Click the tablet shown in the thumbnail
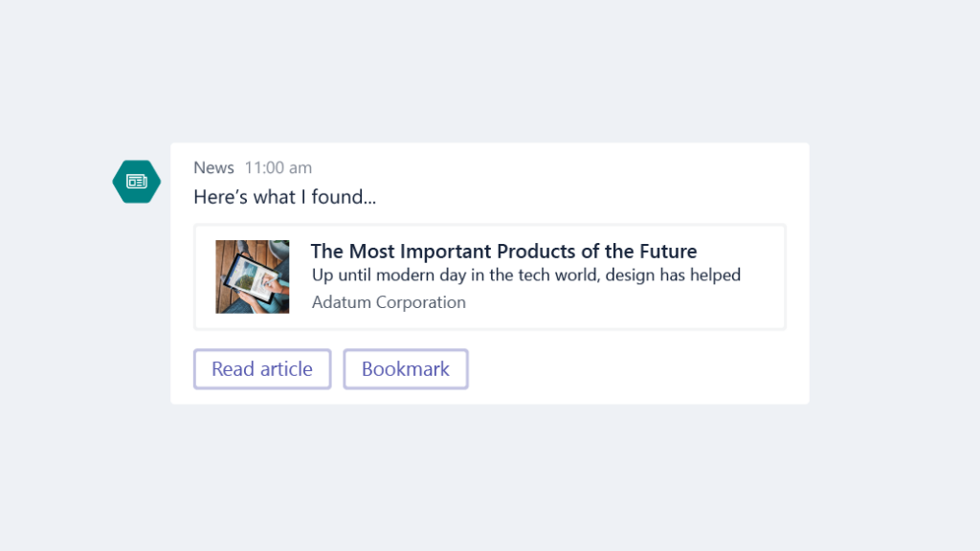 253,276
